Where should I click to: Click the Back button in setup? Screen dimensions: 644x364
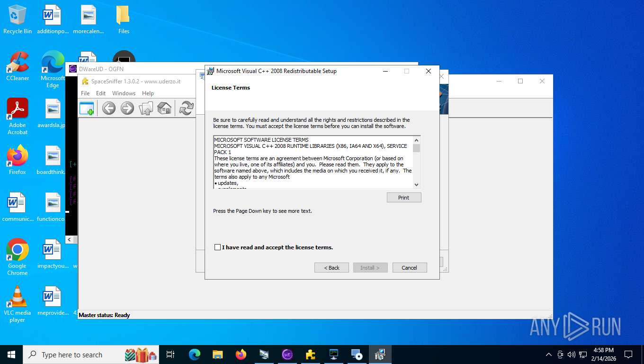(331, 268)
